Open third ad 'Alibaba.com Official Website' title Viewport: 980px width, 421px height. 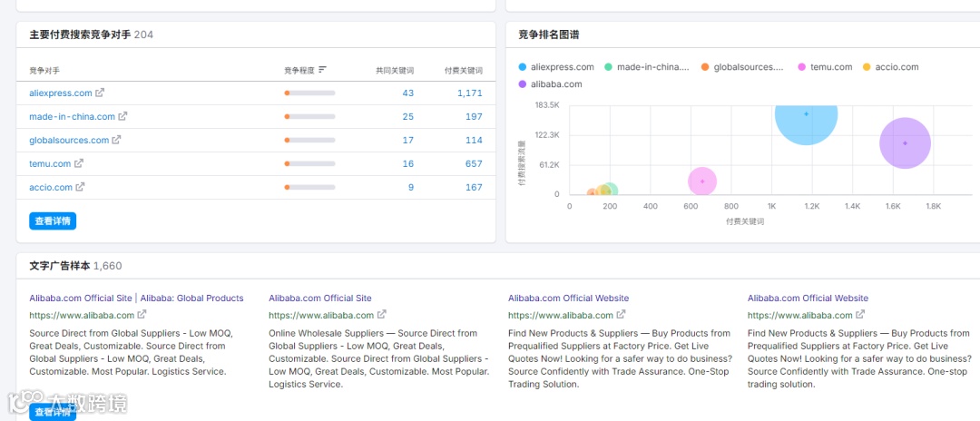(x=569, y=298)
